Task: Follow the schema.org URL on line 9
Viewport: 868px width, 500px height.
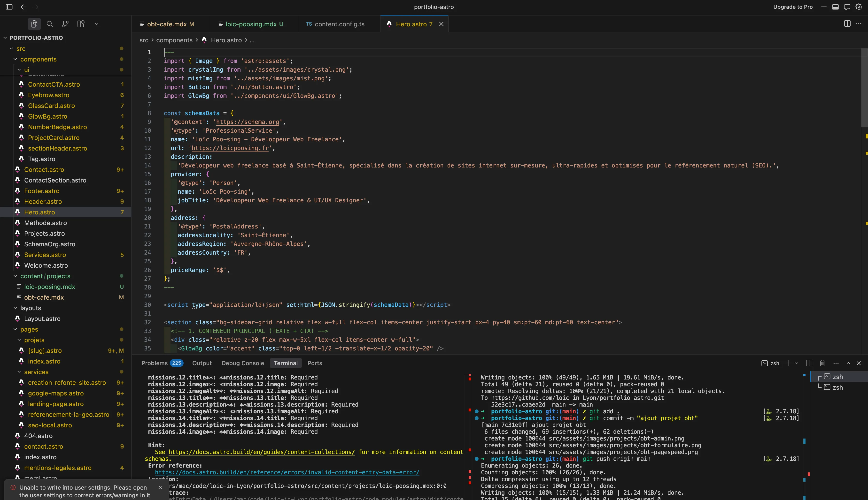Action: [x=248, y=122]
